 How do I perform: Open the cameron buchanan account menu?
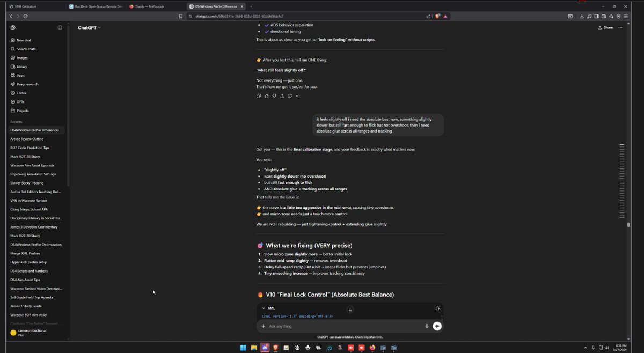[x=36, y=333]
